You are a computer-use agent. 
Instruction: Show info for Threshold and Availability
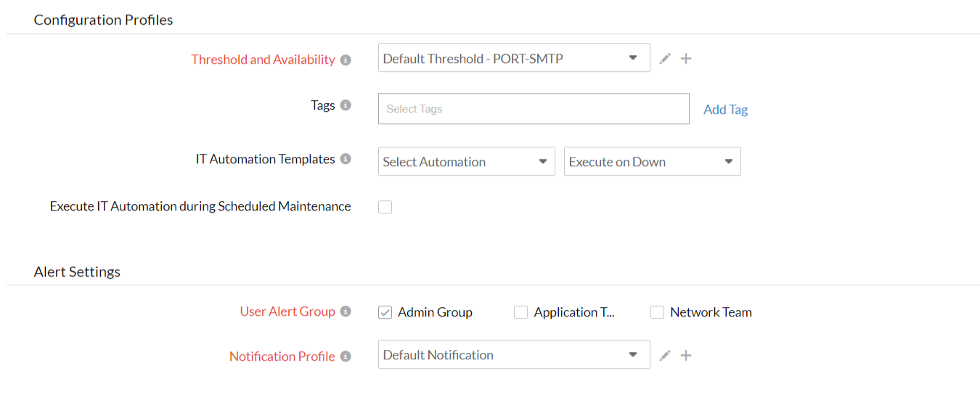(346, 60)
